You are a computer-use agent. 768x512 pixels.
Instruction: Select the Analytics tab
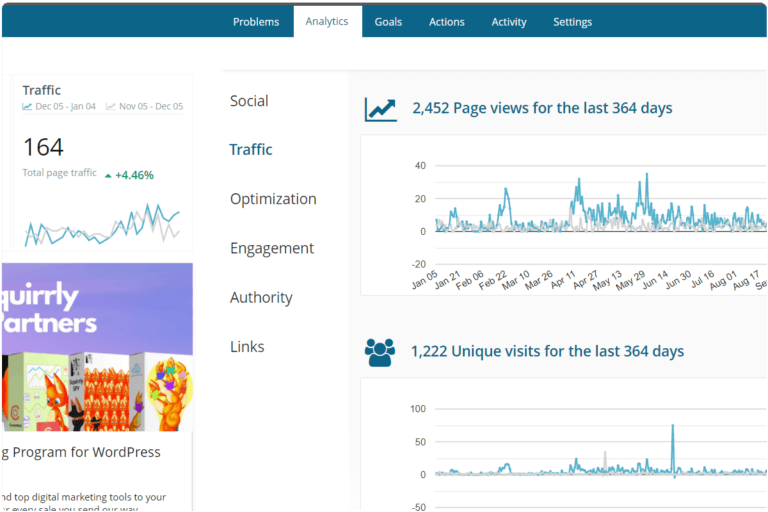[x=327, y=21]
